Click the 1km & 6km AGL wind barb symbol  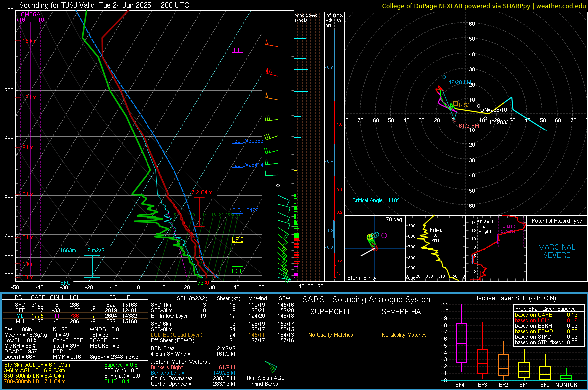[x=271, y=367]
